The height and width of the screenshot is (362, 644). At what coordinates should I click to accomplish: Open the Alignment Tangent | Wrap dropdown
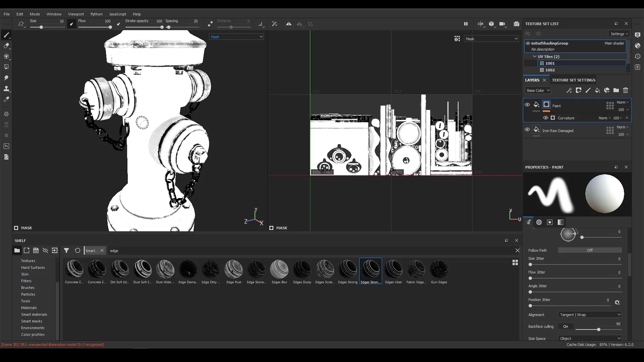590,315
